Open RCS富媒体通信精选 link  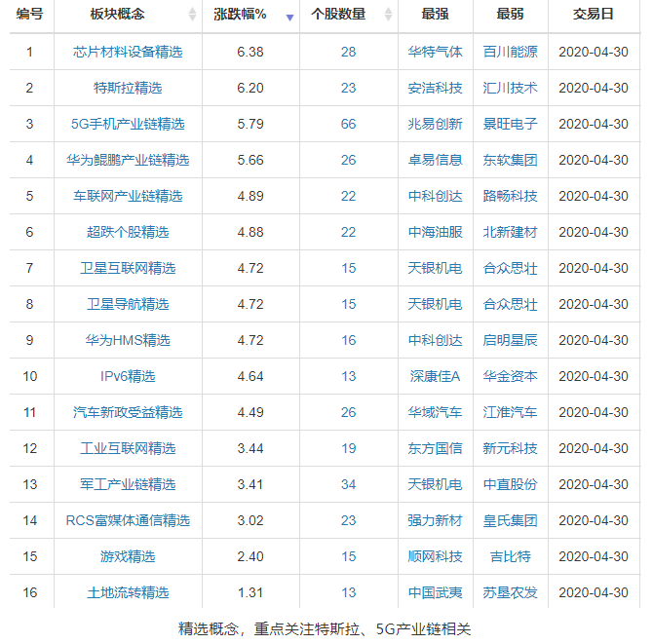(128, 520)
